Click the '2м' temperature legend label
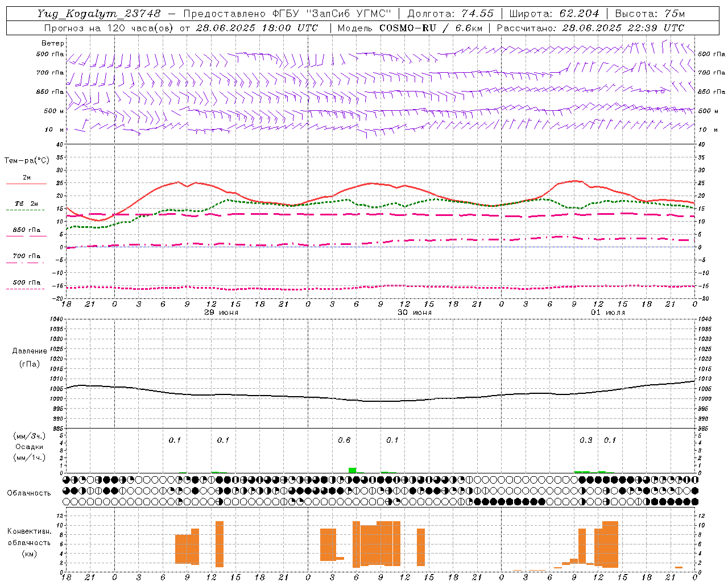The height and width of the screenshot is (582, 728). 27,178
